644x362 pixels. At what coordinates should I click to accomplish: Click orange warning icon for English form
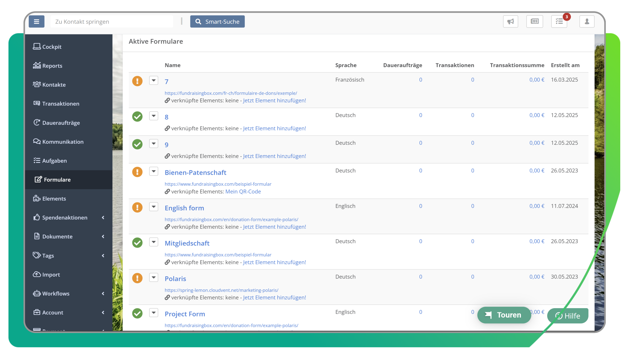(x=137, y=207)
